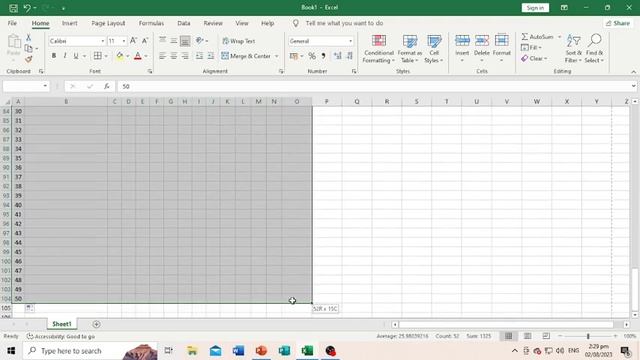
Task: Align text to middle icon
Action: coord(173,41)
